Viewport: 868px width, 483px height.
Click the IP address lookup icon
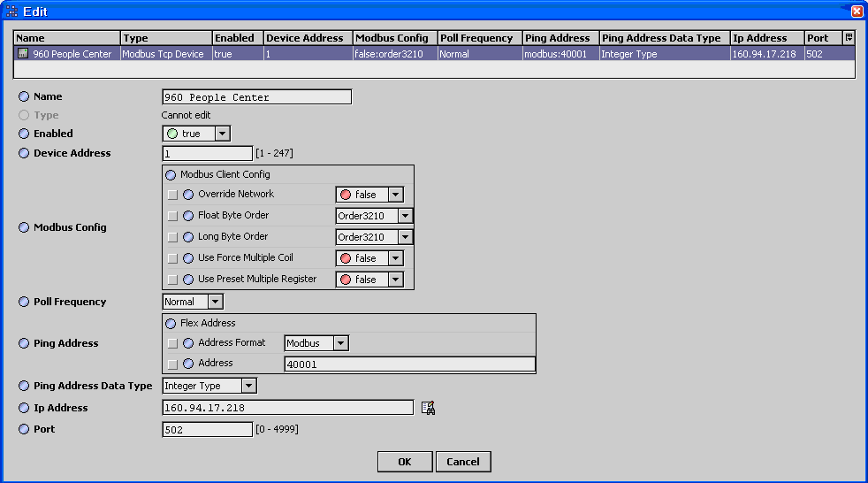[x=429, y=408]
